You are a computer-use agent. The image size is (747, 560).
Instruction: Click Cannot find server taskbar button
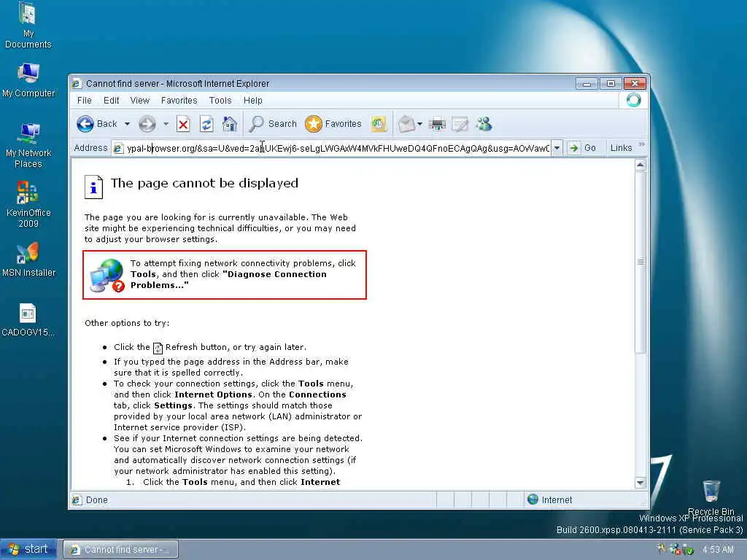pyautogui.click(x=121, y=550)
